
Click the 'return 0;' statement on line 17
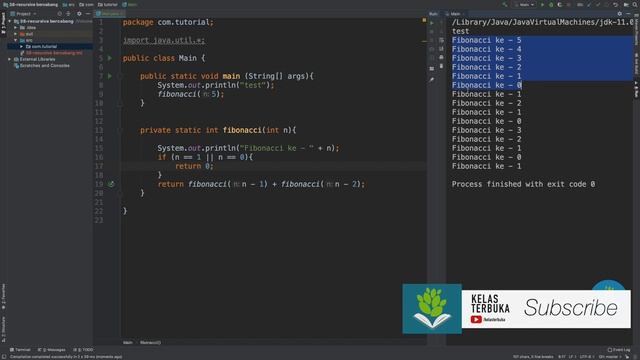(194, 166)
